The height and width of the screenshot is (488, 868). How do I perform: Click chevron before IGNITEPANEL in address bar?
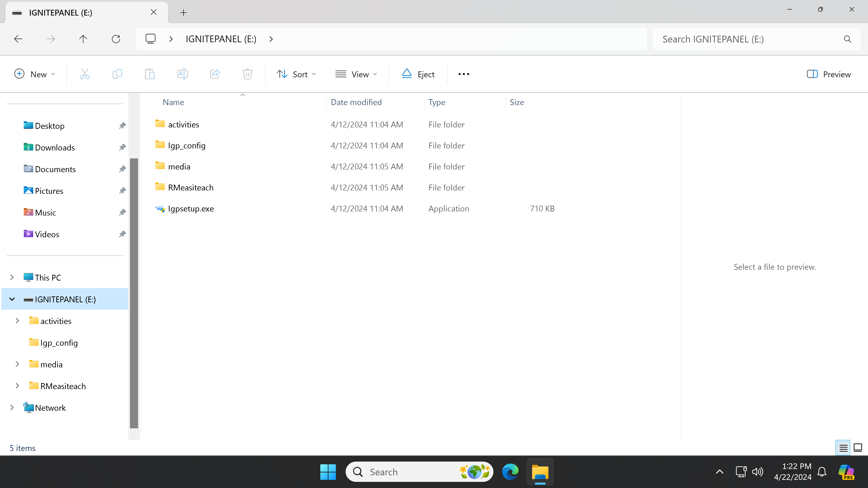(171, 39)
